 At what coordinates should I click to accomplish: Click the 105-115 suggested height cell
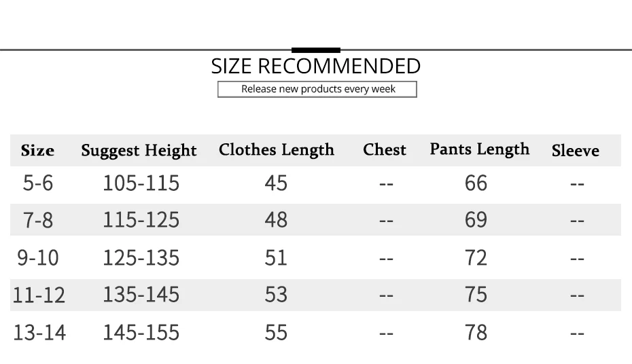pyautogui.click(x=141, y=183)
